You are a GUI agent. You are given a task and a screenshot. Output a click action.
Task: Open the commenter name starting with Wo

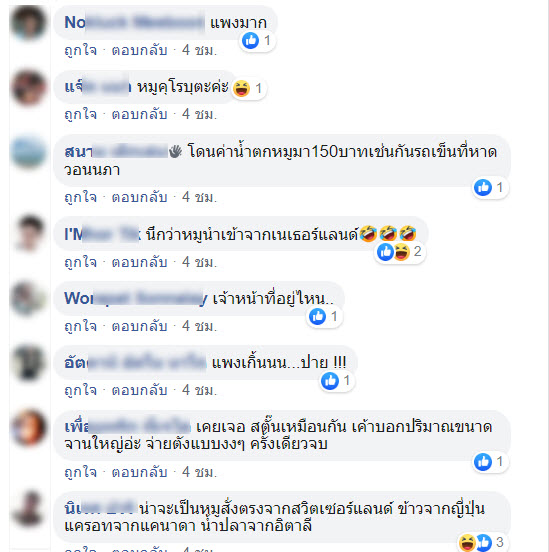pyautogui.click(x=136, y=299)
